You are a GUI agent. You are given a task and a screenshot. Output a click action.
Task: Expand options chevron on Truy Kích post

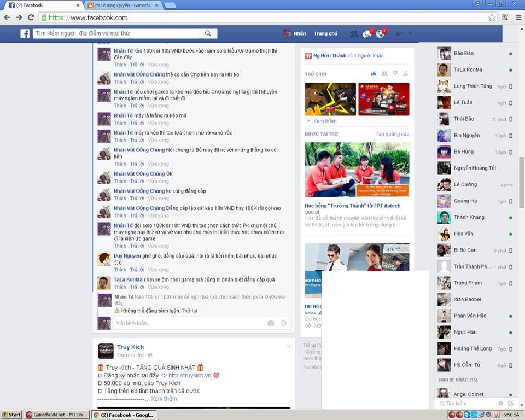click(289, 346)
